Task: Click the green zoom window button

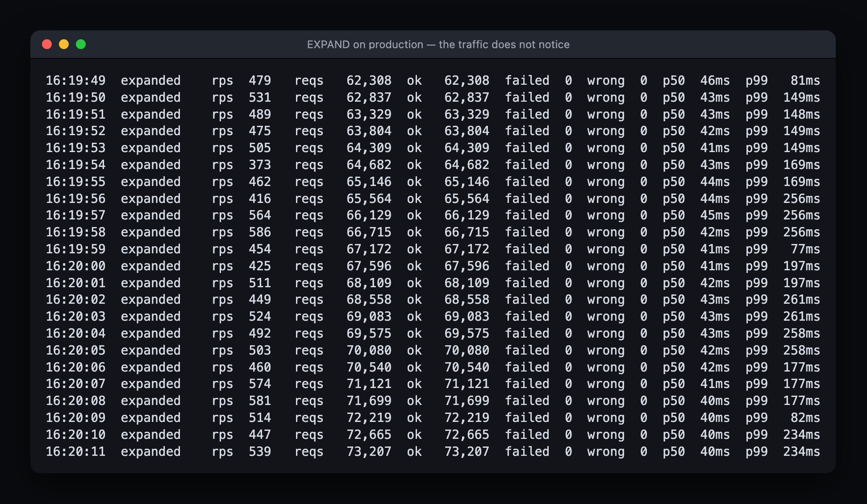Action: click(x=81, y=44)
